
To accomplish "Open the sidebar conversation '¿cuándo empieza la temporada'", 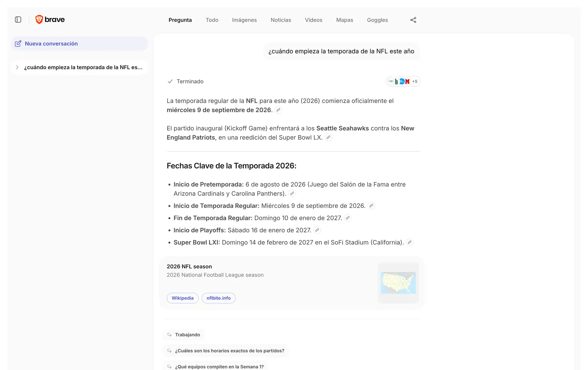I will tap(79, 67).
